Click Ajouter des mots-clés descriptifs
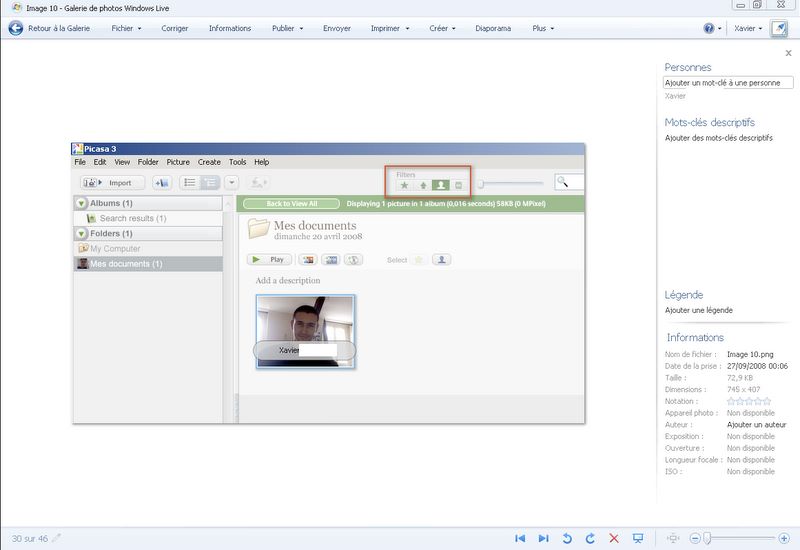Image resolution: width=800 pixels, height=550 pixels. coord(718,138)
